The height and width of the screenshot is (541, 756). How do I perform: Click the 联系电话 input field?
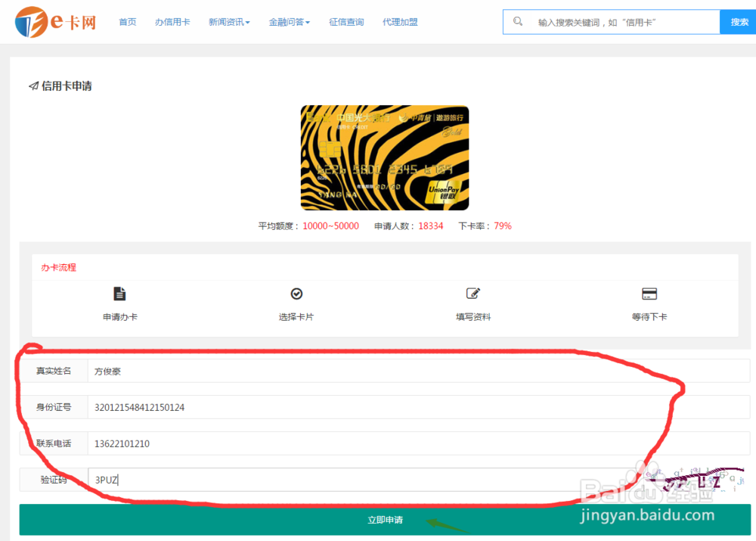coord(419,443)
